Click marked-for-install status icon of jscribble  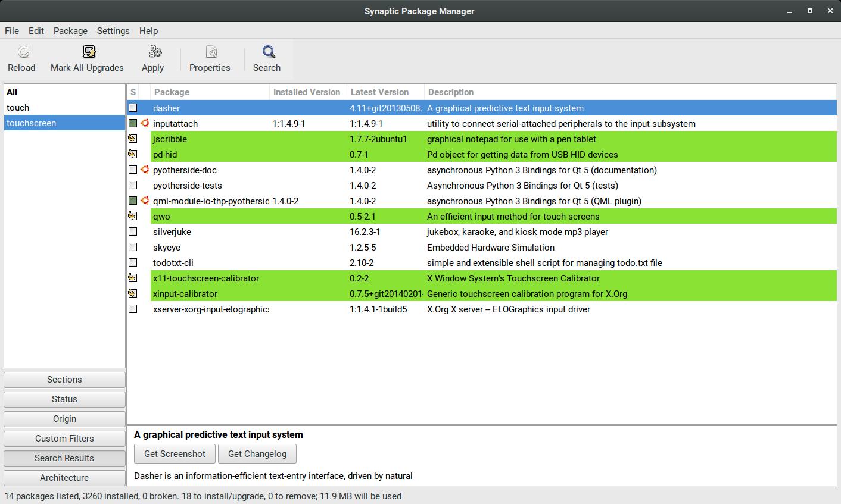tap(133, 139)
